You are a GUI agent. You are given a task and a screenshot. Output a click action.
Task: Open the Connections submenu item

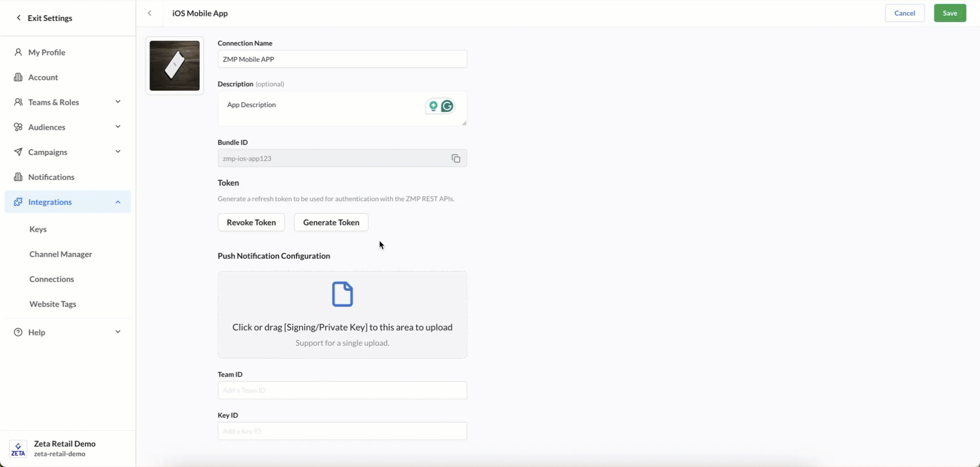(x=52, y=279)
